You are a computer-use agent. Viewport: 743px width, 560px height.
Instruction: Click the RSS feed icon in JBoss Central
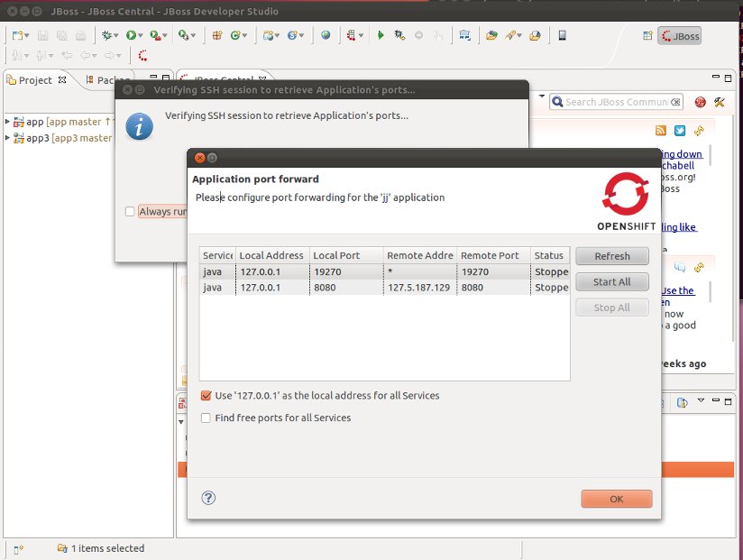[x=661, y=131]
